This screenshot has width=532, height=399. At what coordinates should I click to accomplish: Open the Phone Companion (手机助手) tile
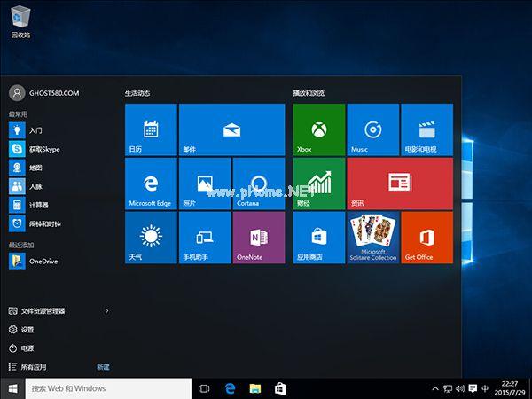coord(205,238)
